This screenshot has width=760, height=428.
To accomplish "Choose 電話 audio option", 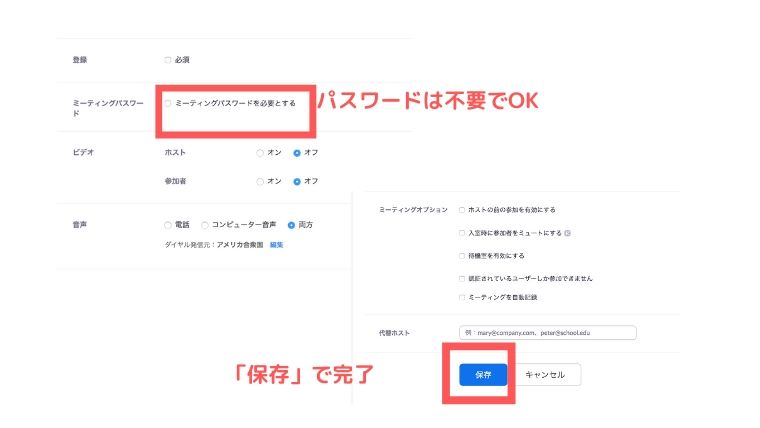I will pos(168,225).
